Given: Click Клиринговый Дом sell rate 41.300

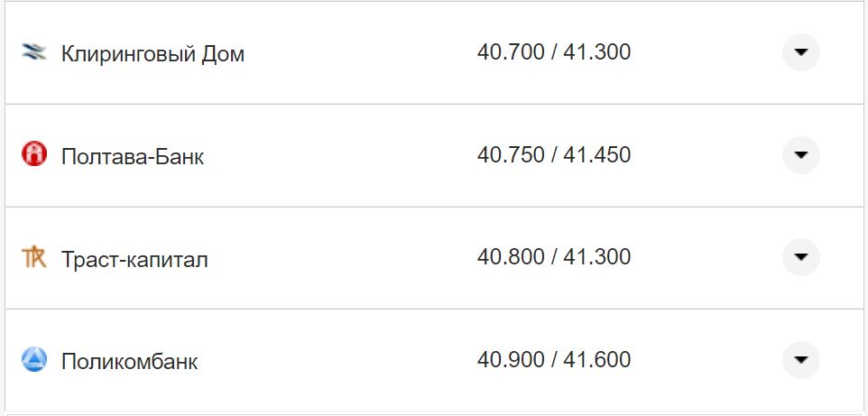Looking at the screenshot, I should point(597,52).
